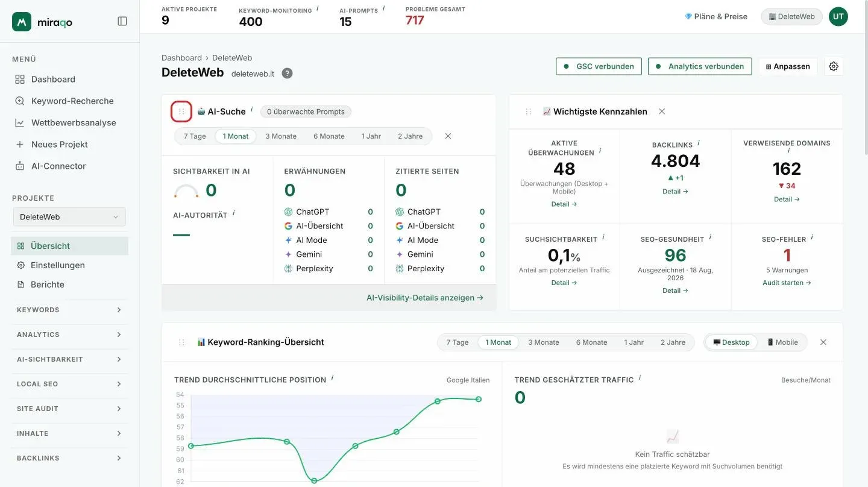Select Übersicht in the project menu
Image resolution: width=868 pixels, height=487 pixels.
pos(70,246)
